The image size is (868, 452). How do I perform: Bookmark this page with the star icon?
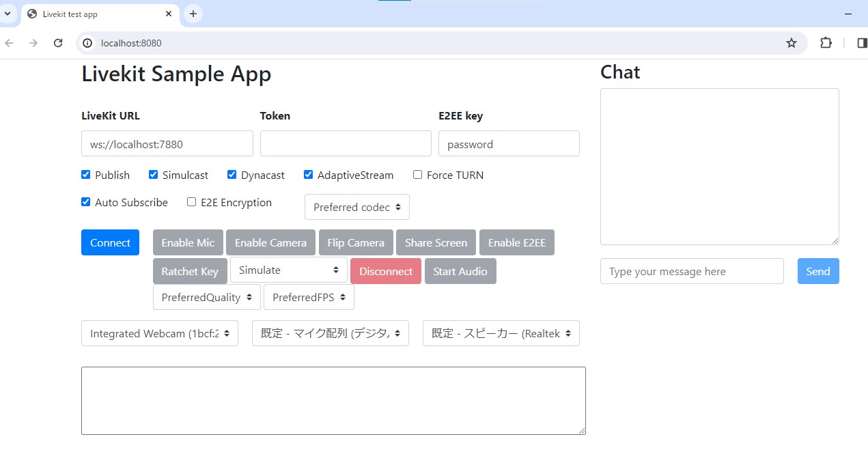(x=792, y=43)
